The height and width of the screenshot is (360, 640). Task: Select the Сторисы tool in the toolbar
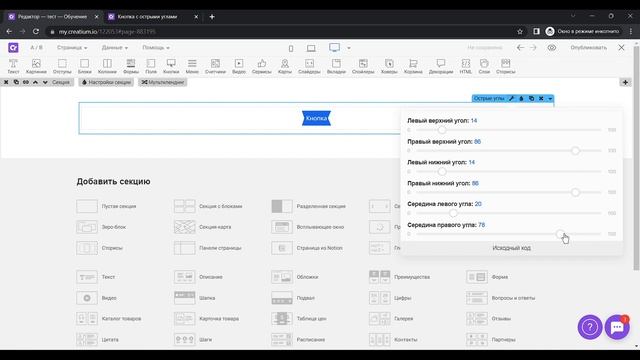tap(505, 66)
